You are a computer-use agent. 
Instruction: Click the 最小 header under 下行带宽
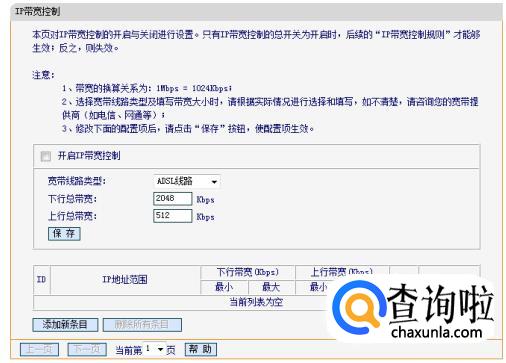(x=224, y=287)
